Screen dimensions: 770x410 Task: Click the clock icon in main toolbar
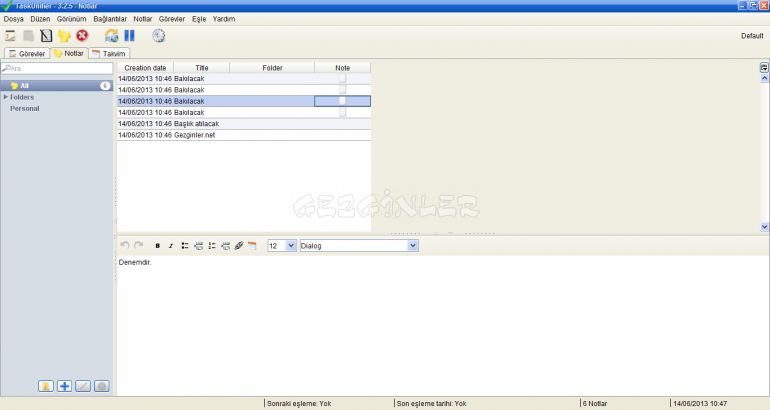pos(159,36)
